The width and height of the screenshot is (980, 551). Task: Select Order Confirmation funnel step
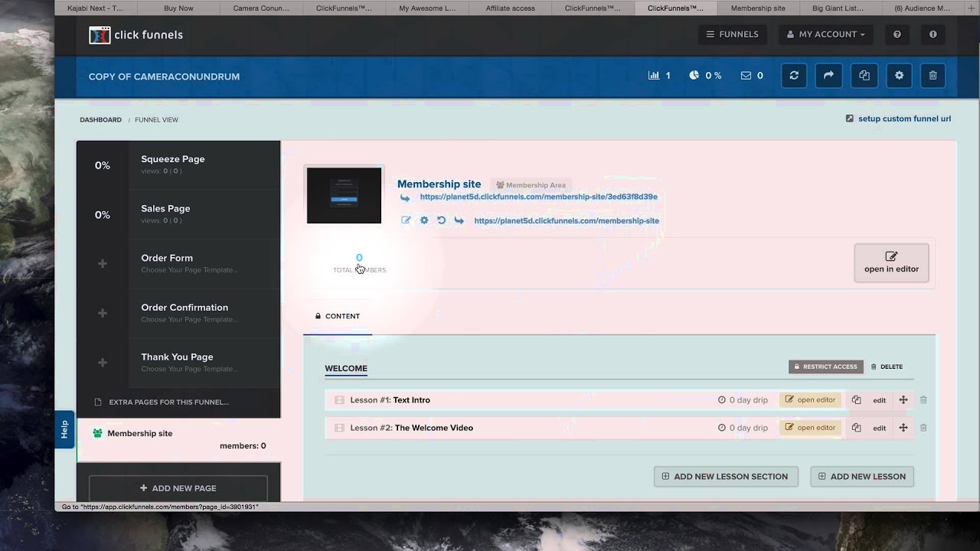tap(178, 313)
